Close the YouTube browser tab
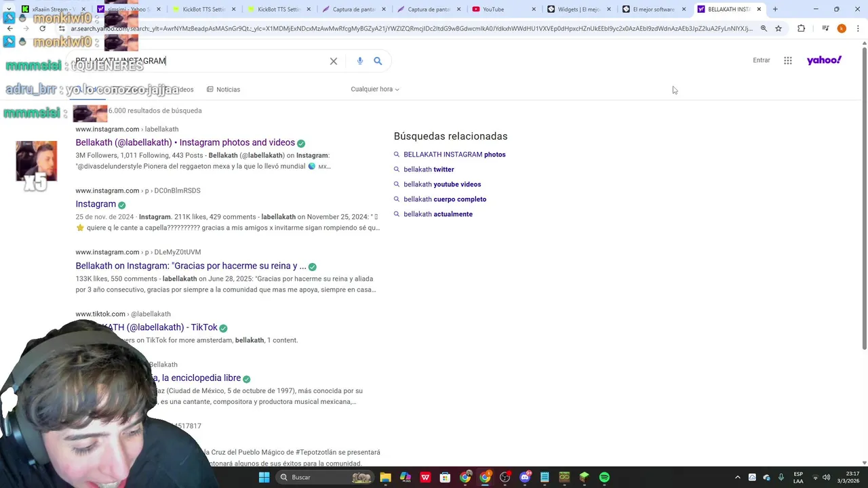Viewport: 868px width, 488px height. pos(534,9)
